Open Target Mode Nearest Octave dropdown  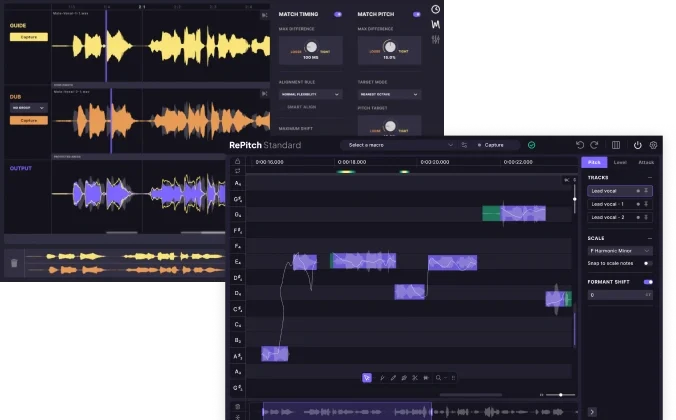[x=389, y=94]
